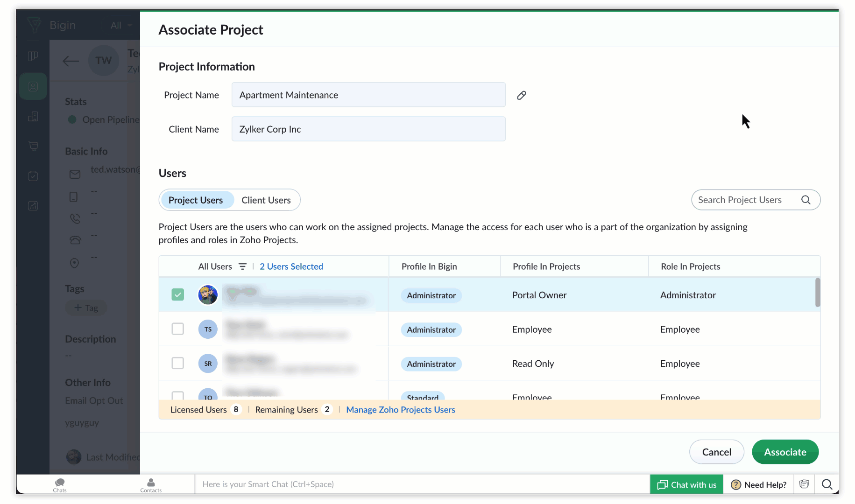Click the Bigin logo in the sidebar
Screen dimensions: 855x504
[34, 25]
